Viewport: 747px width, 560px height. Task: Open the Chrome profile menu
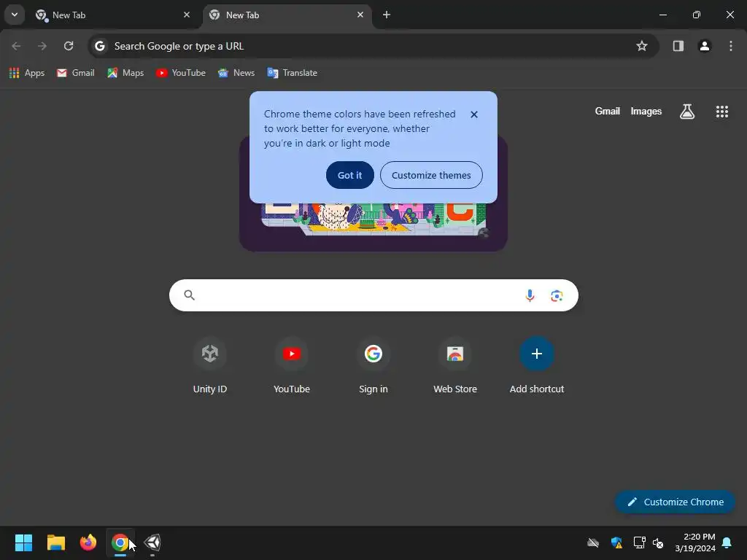pos(704,46)
